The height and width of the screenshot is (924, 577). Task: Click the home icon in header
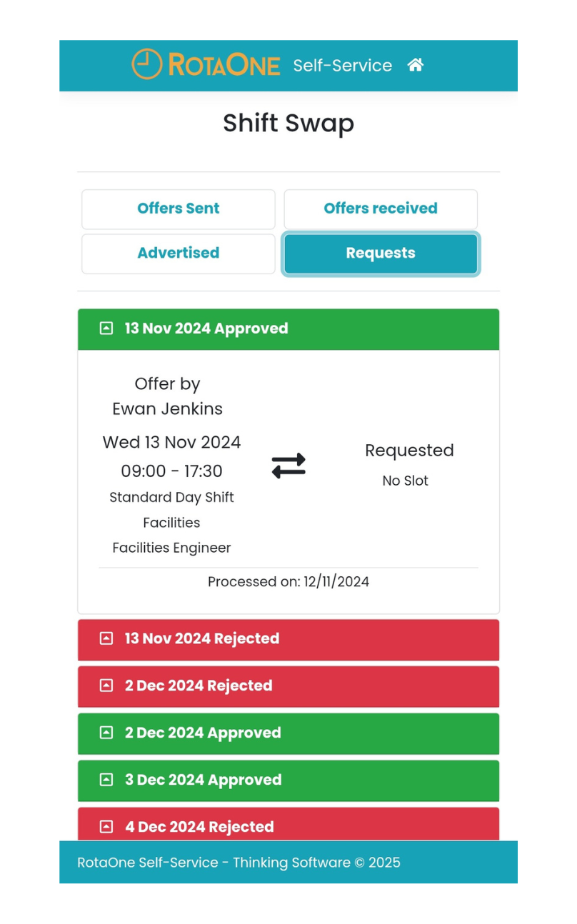point(416,65)
